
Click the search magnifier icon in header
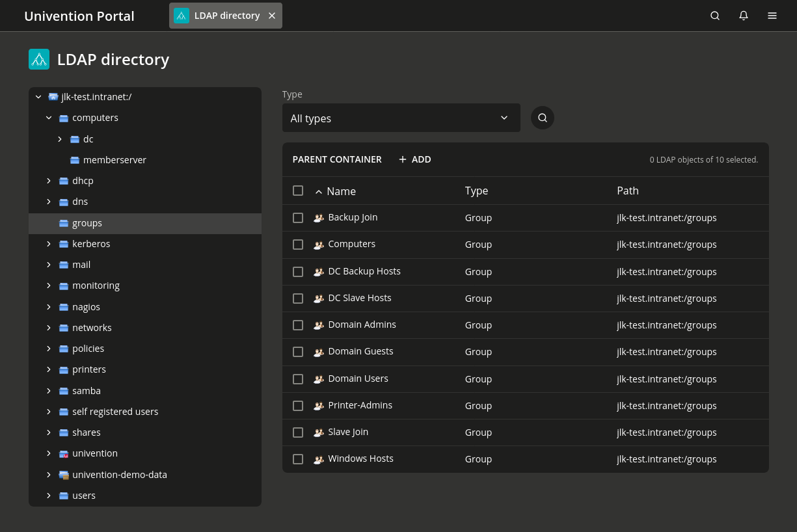[715, 16]
